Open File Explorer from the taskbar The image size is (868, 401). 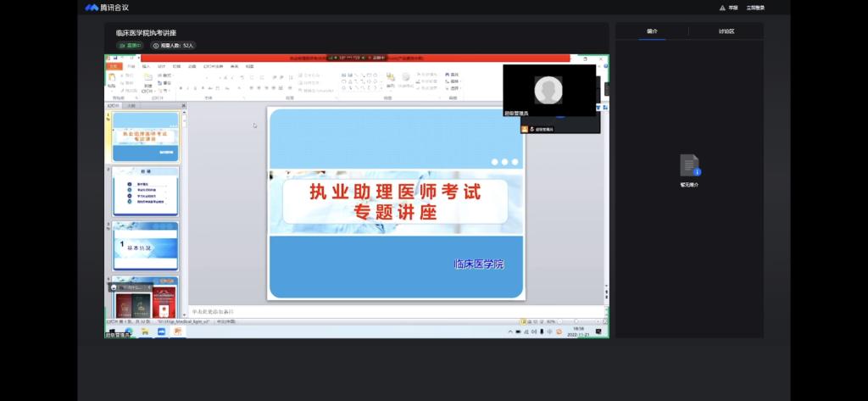pos(146,332)
